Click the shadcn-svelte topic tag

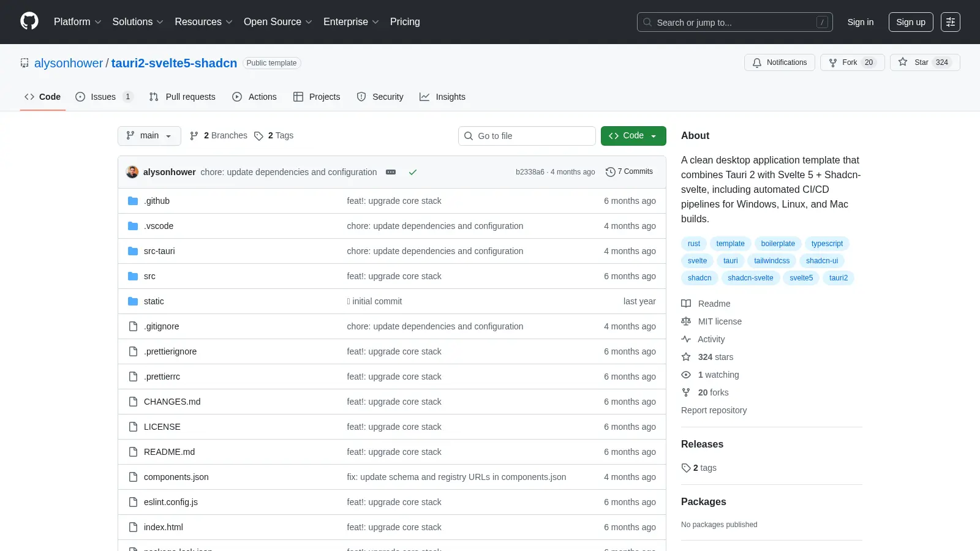(x=750, y=278)
